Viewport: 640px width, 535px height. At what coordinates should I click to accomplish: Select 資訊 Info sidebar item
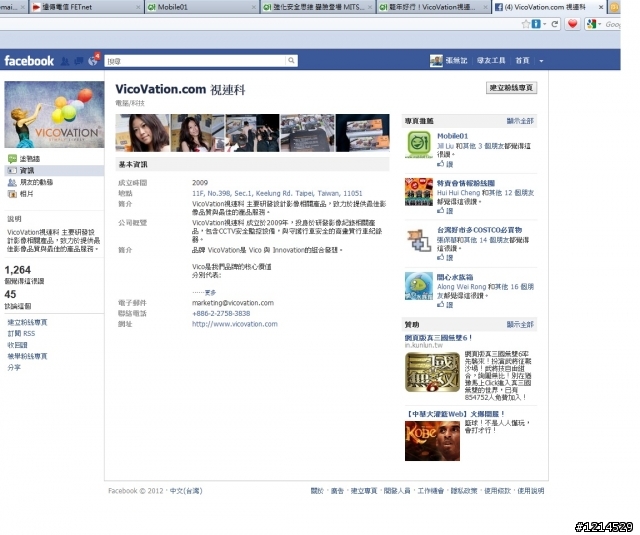tap(54, 170)
